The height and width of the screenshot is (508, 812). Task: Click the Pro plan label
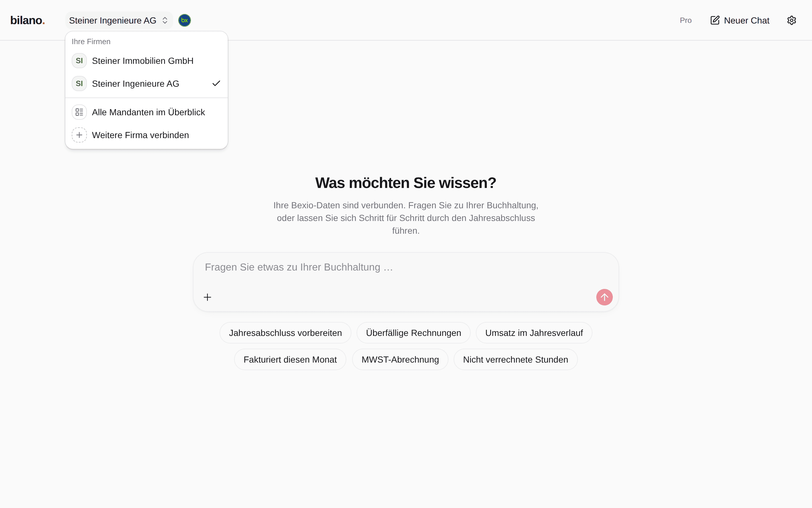(685, 21)
